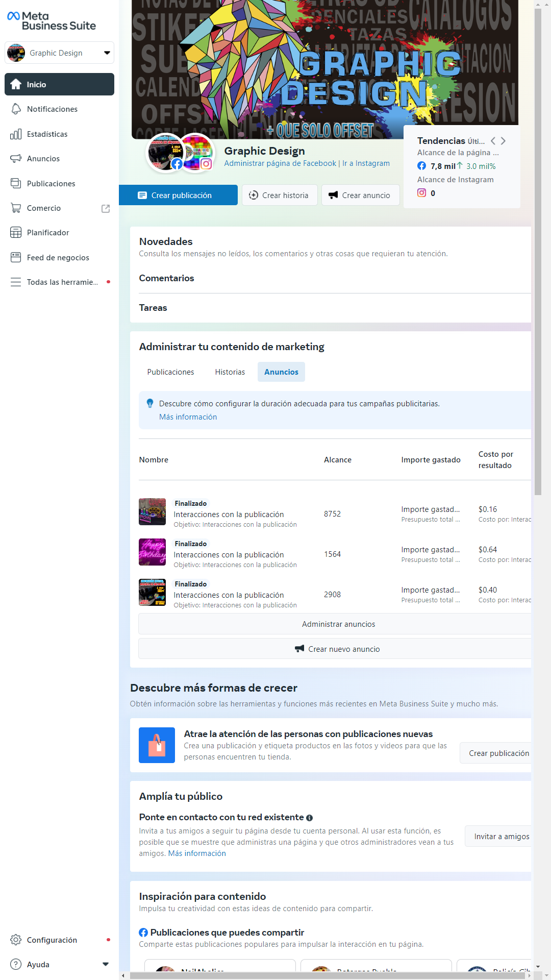551x980 pixels.
Task: Click the Alcance column header
Action: [x=338, y=460]
